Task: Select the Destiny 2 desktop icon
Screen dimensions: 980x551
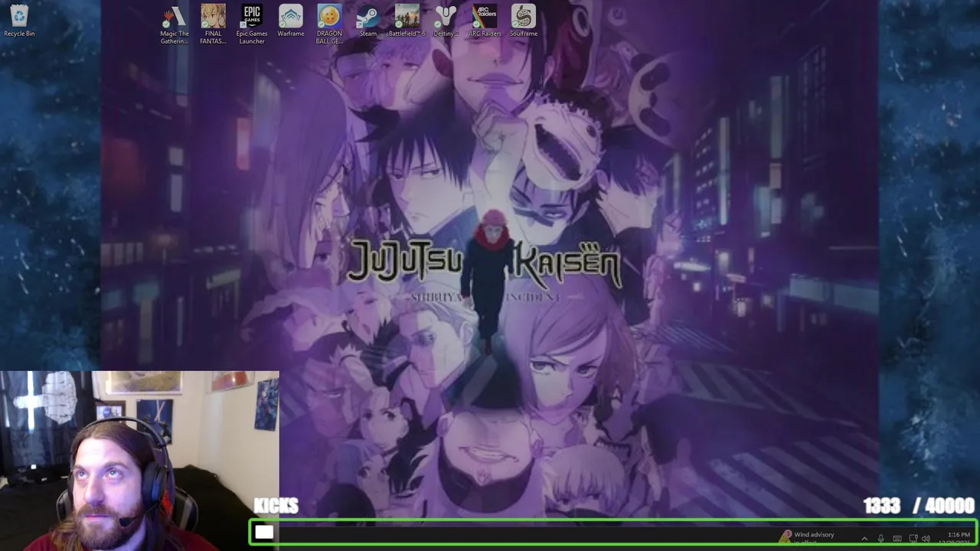Action: pos(446,21)
